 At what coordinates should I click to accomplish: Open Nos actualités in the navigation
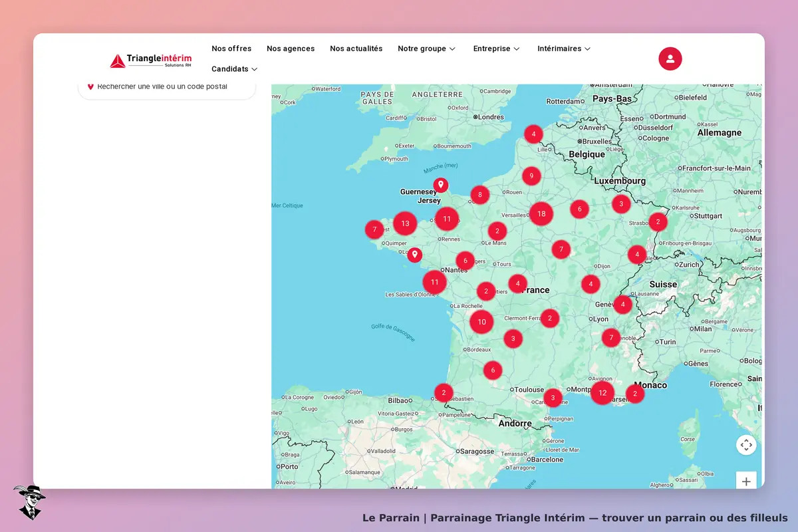(356, 49)
